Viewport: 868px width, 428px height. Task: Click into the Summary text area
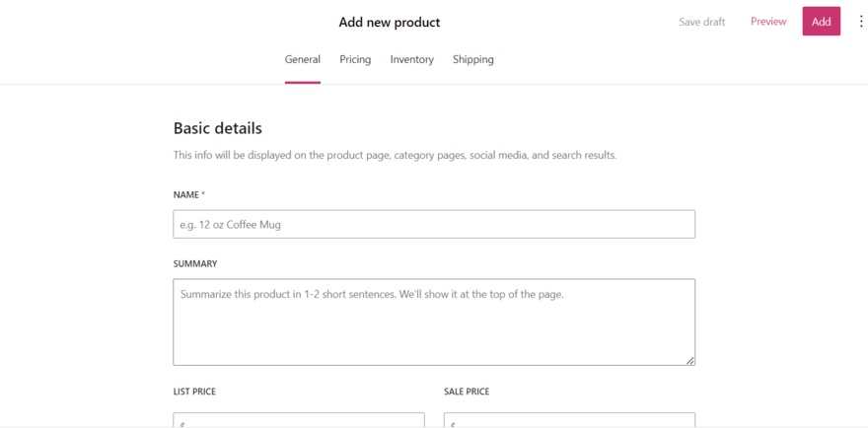[434, 322]
